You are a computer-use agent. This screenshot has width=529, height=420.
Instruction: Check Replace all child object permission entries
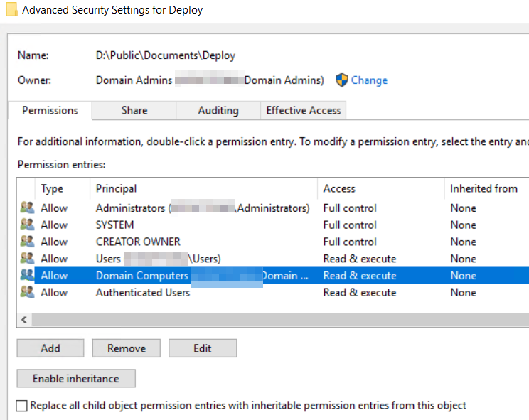click(x=22, y=406)
